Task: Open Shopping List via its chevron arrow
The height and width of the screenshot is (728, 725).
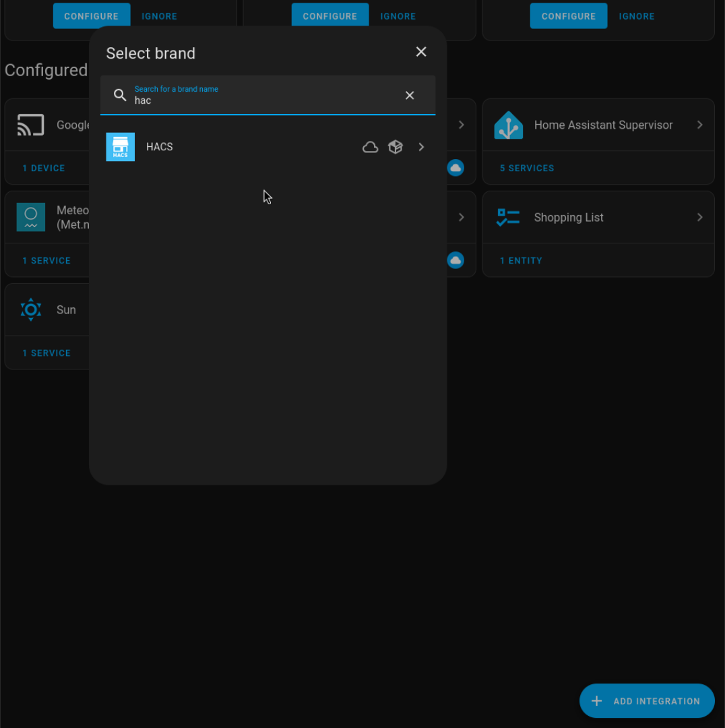Action: tap(699, 218)
